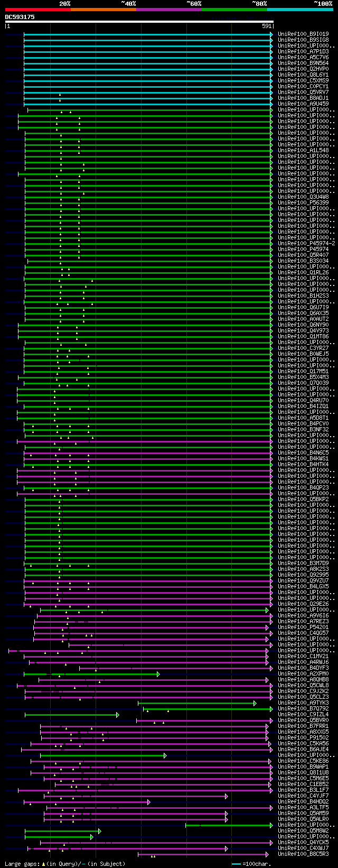Image resolution: width=338 pixels, height=868 pixels.
Task: Click the label UniRef100_B8C5R3
Action: pos(303,854)
